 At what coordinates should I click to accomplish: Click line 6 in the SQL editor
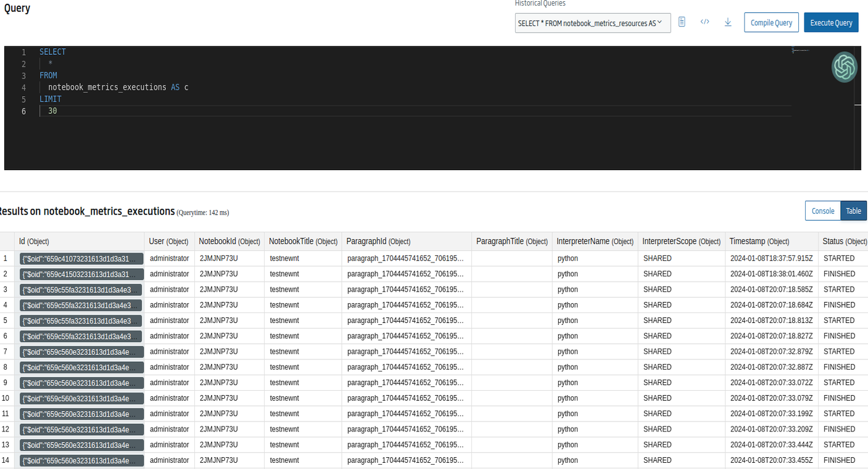tap(52, 110)
